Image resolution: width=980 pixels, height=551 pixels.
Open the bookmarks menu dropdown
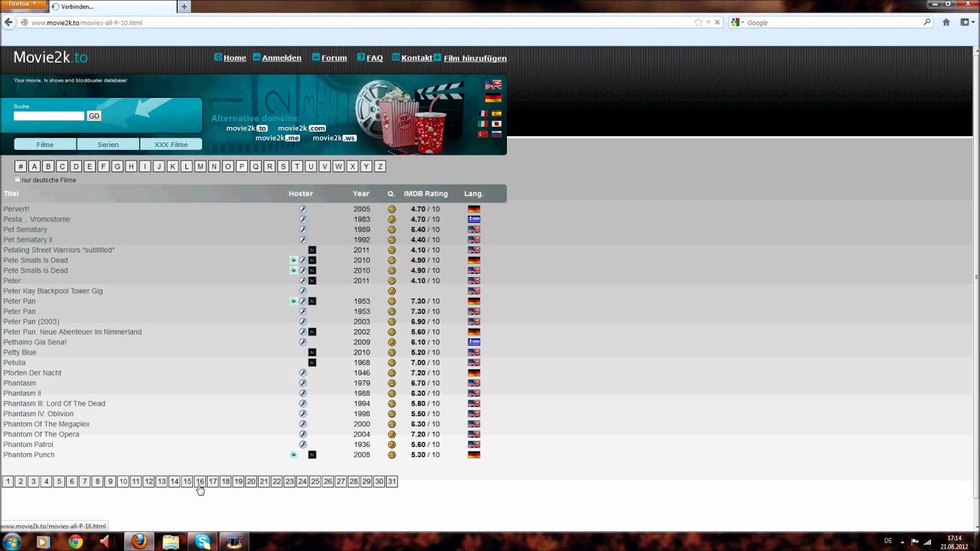pyautogui.click(x=967, y=23)
